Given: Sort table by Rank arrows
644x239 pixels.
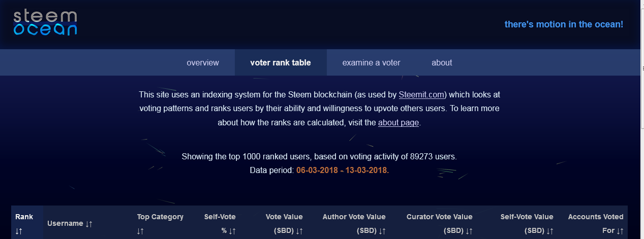Looking at the screenshot, I should click(x=19, y=231).
